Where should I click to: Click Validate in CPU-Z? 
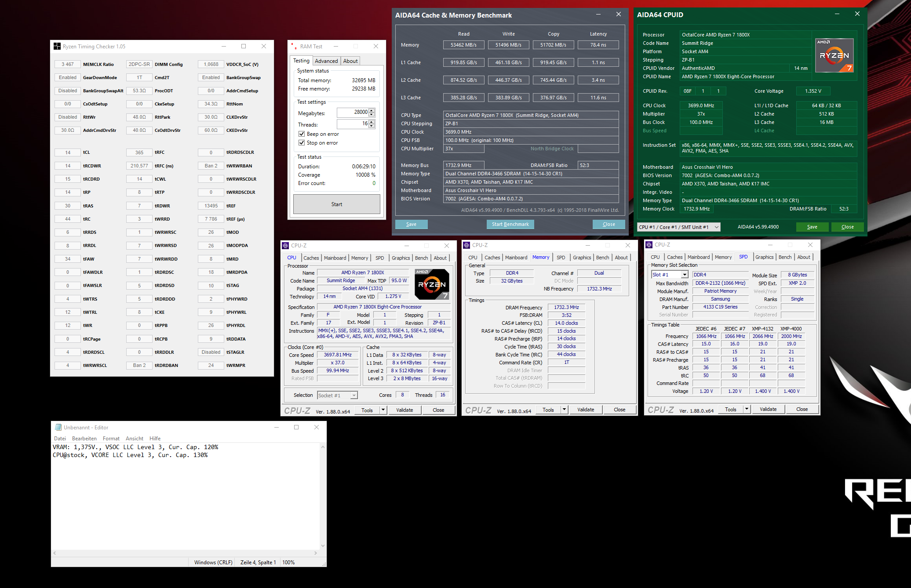[404, 410]
